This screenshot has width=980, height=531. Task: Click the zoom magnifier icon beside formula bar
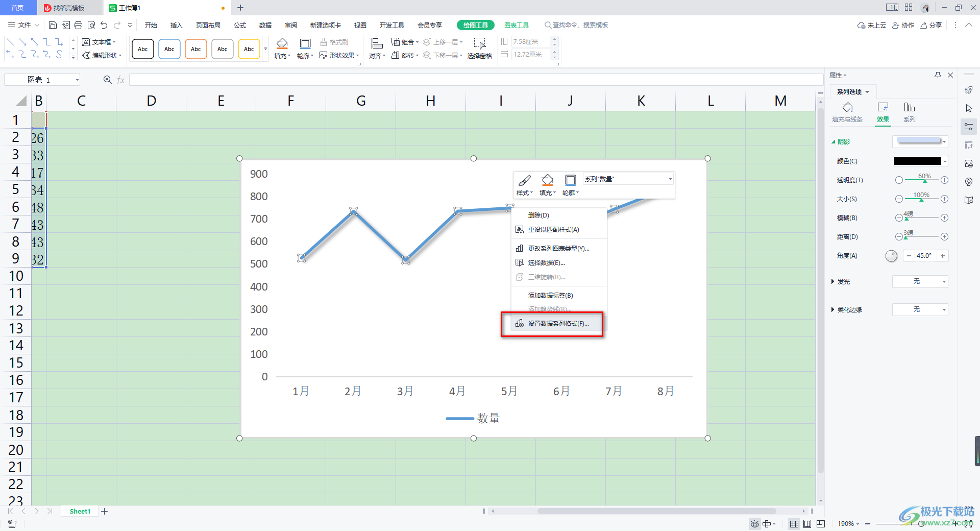click(x=107, y=80)
